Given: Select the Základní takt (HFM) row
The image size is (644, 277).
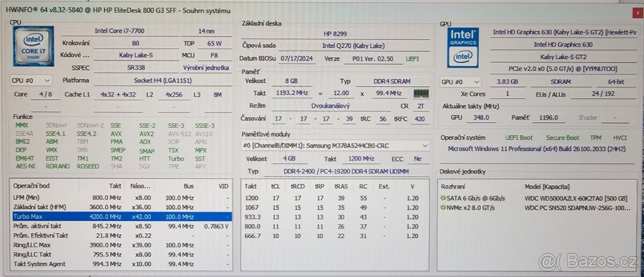Looking at the screenshot, I should pos(122,207).
